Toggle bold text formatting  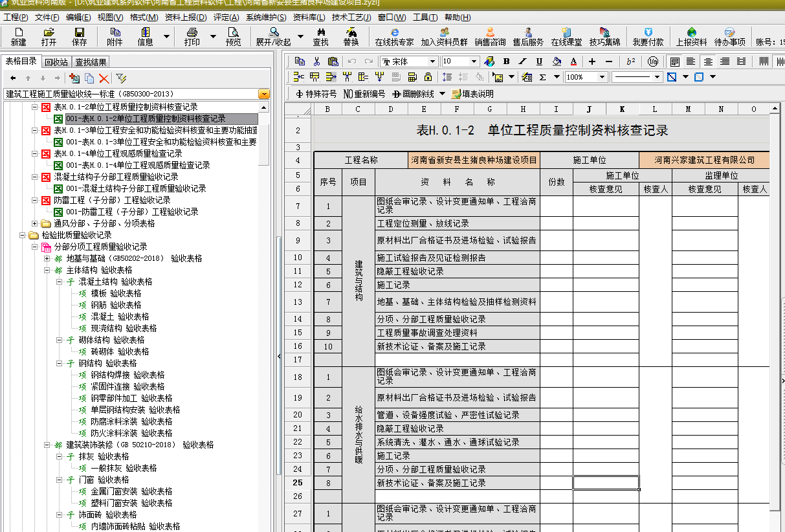[506, 61]
